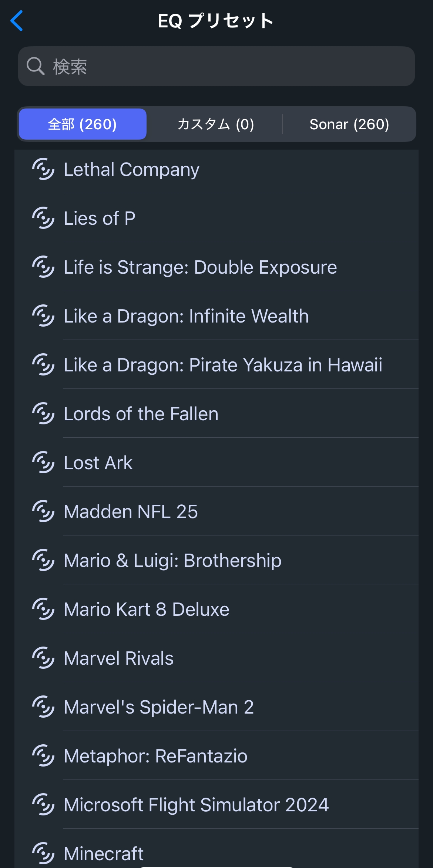Click the Sonar icon beside Marvel Rivals
The height and width of the screenshot is (868, 433).
pos(43,658)
